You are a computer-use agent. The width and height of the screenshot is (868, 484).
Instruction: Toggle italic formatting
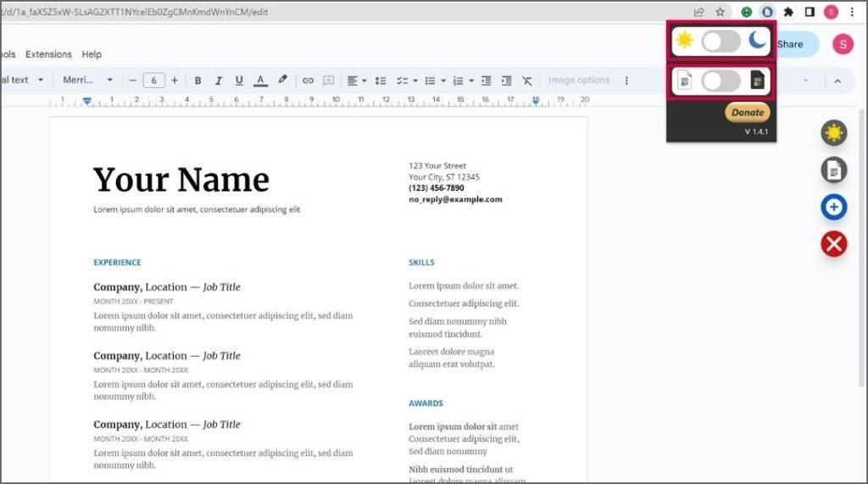218,81
